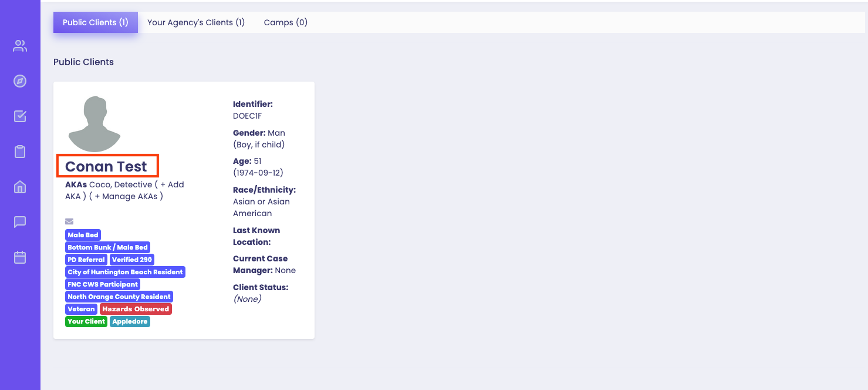Click the Public Clients section heading
Screen dimensions: 868x390
click(x=83, y=62)
